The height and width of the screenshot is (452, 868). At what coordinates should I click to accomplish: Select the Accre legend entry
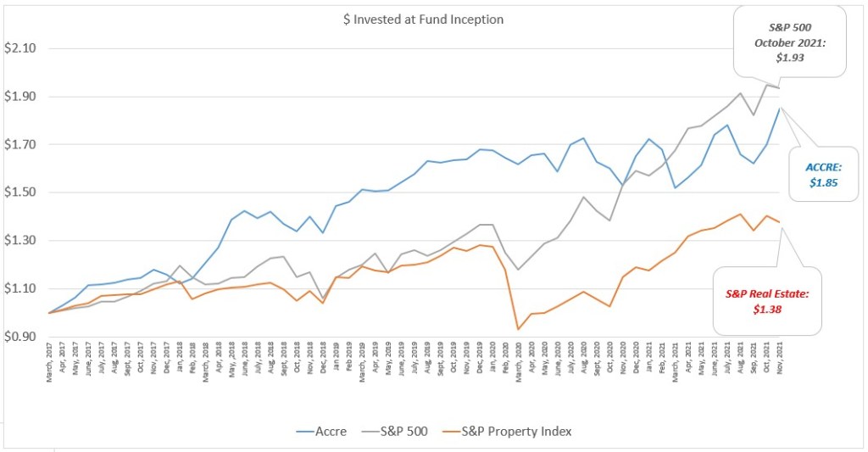click(x=331, y=432)
